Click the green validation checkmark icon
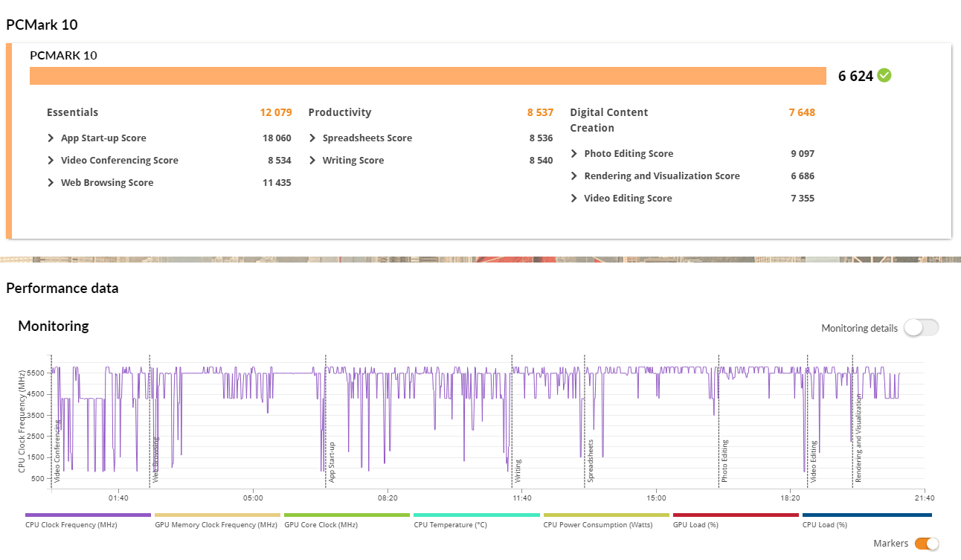 pyautogui.click(x=884, y=75)
